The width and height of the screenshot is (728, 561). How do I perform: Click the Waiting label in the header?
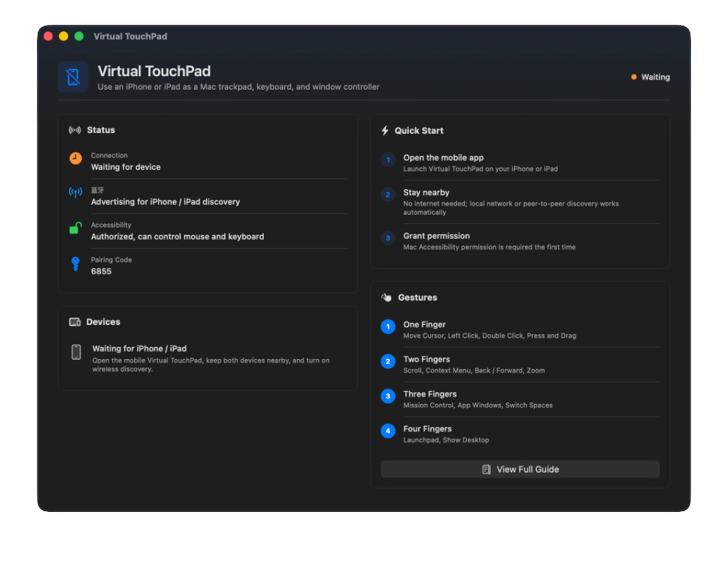click(655, 77)
